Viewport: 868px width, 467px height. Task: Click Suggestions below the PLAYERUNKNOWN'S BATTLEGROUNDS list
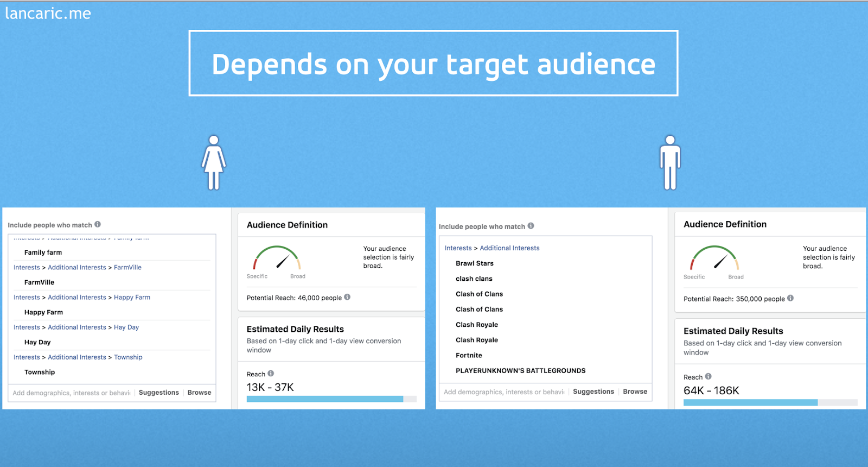coord(593,392)
